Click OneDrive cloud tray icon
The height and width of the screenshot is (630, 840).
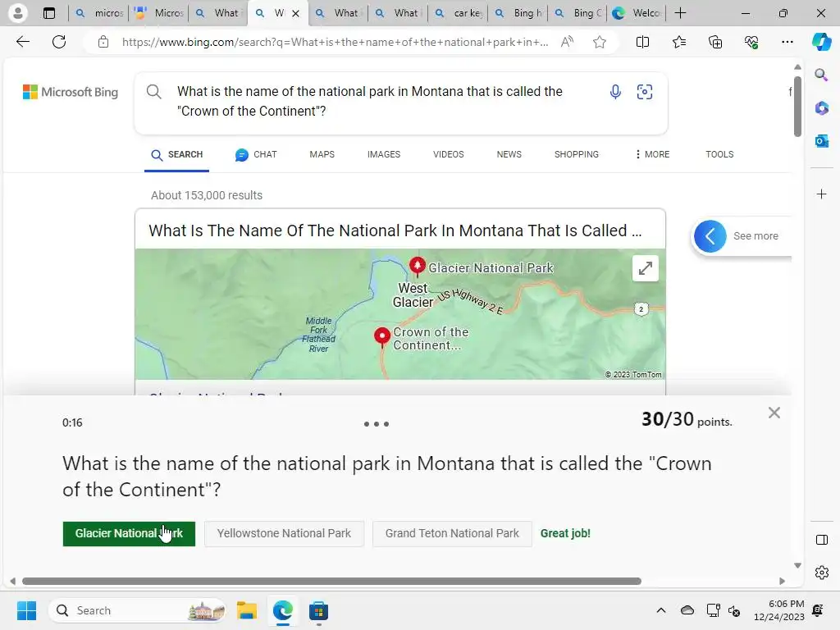coord(687,610)
